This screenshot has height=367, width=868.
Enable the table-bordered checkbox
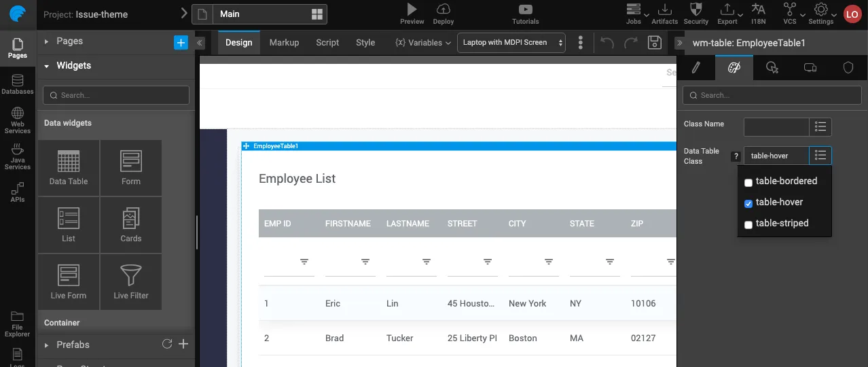click(748, 182)
